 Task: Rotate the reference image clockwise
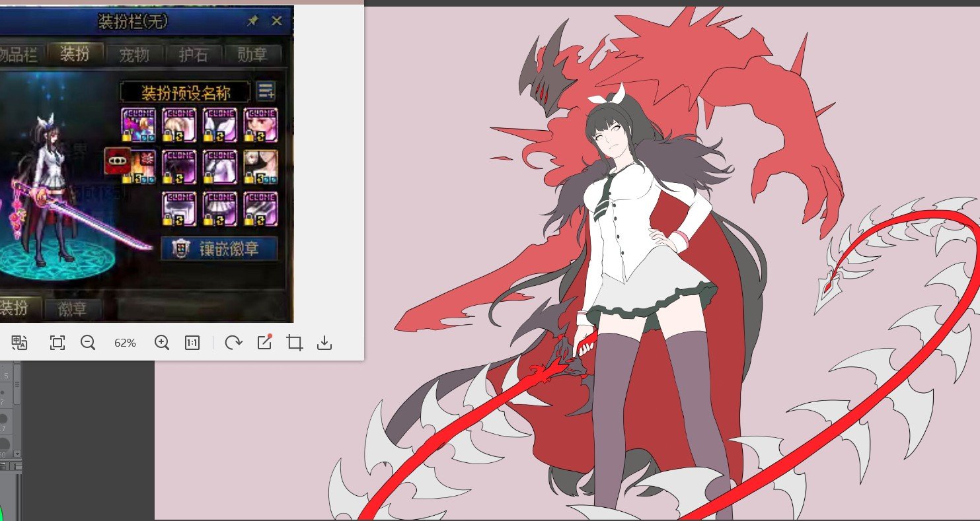[233, 343]
